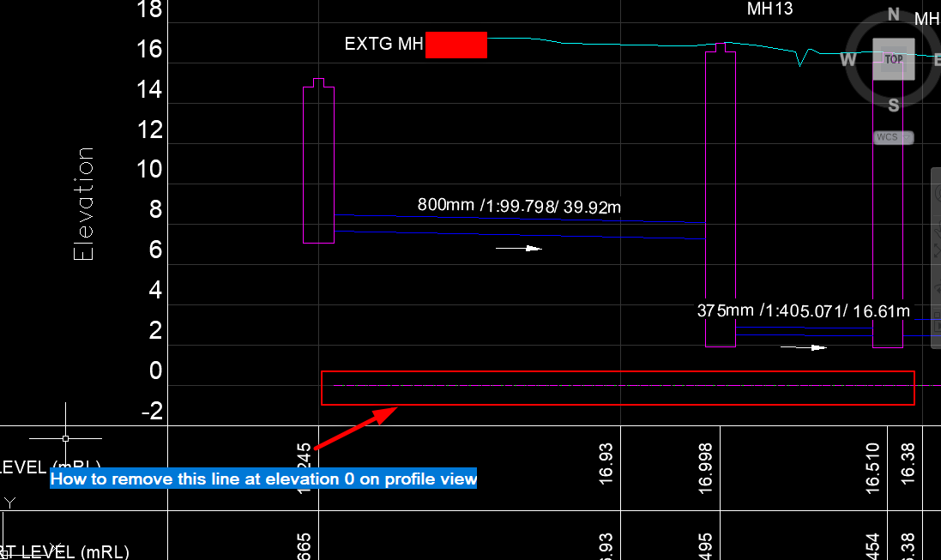Select the highlighted question text annotation
Image resolution: width=941 pixels, height=560 pixels.
tap(263, 479)
